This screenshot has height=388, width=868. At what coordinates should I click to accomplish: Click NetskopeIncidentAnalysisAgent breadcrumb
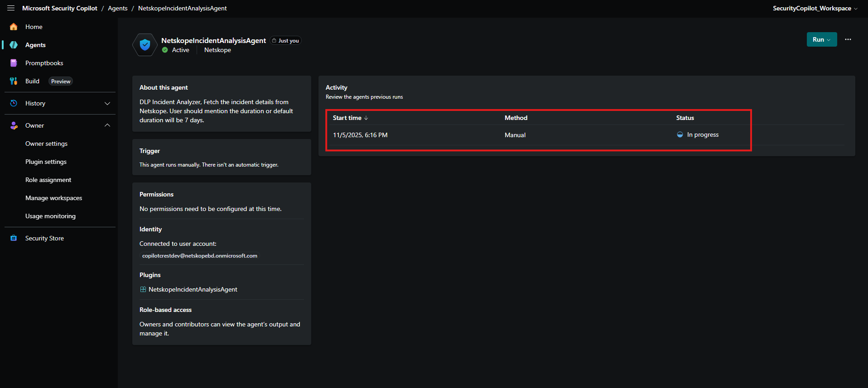click(x=183, y=8)
